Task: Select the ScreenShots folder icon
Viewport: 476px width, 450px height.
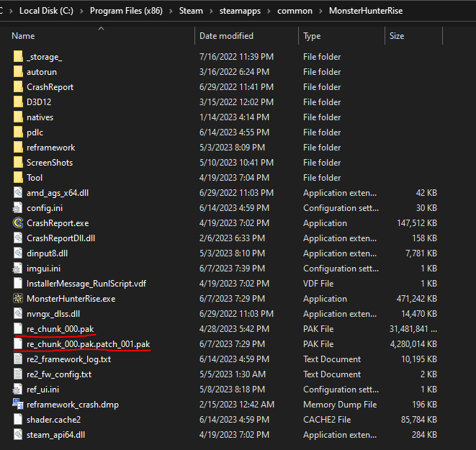Action: click(x=18, y=163)
